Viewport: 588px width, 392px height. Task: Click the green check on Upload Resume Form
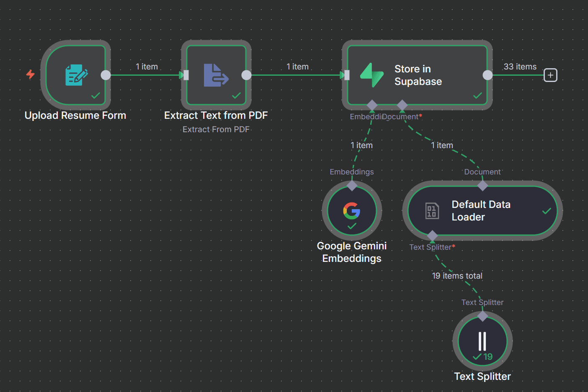coord(95,95)
